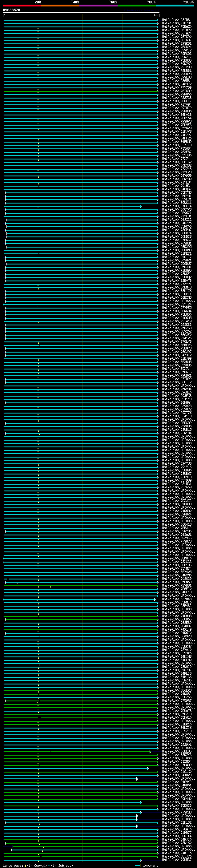Select label UniRef100_Q6Q418
Viewport: 197px width, 868px height.
176,524
